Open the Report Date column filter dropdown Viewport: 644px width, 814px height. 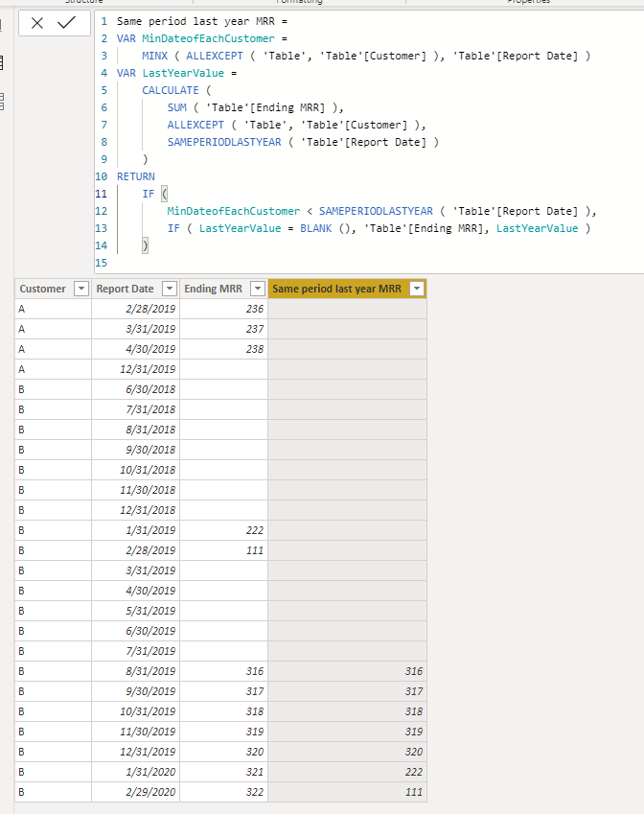coord(170,289)
